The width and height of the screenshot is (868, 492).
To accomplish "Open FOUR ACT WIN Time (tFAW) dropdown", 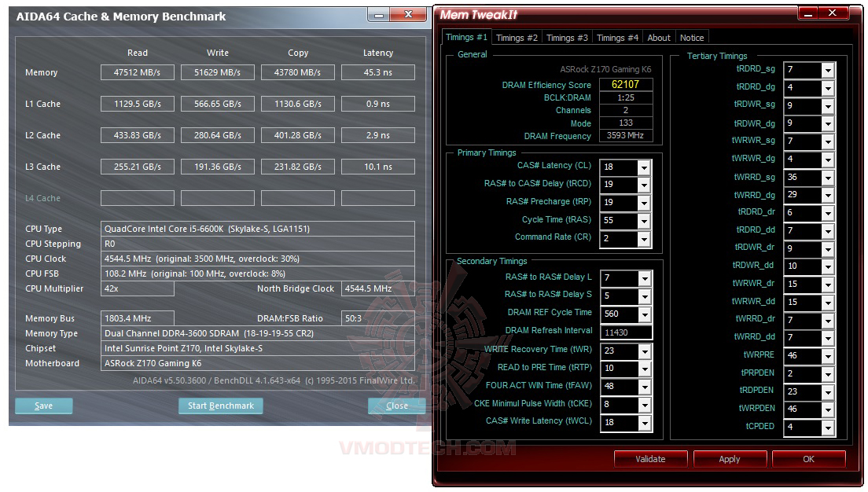I will point(645,387).
